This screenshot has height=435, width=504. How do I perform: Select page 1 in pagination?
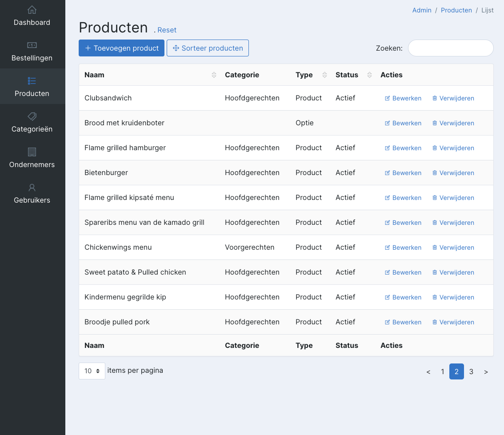(x=442, y=372)
